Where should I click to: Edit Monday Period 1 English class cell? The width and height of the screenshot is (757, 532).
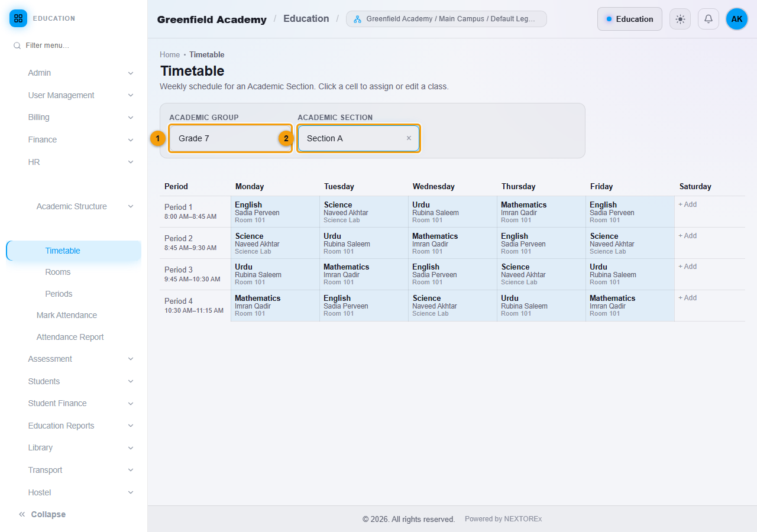click(275, 212)
